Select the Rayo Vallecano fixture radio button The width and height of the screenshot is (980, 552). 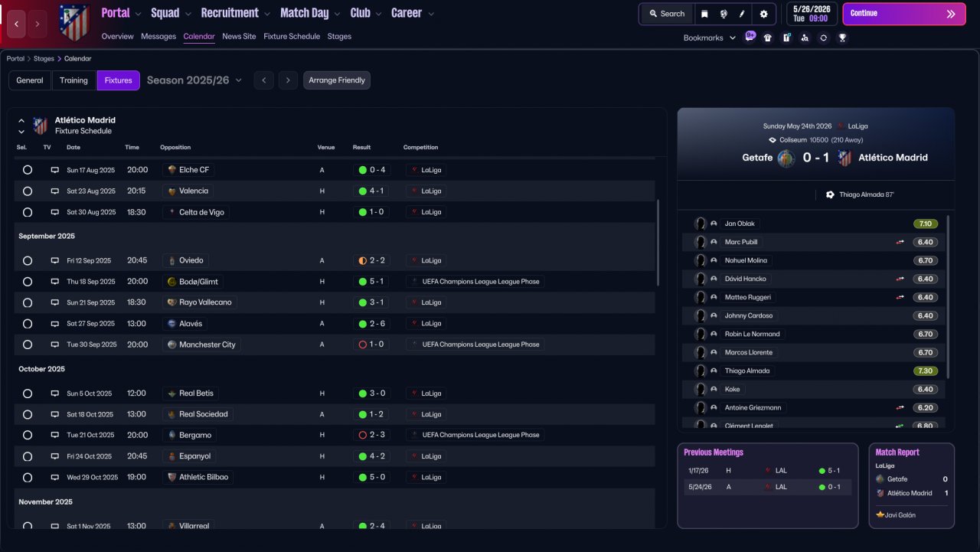[x=28, y=302]
